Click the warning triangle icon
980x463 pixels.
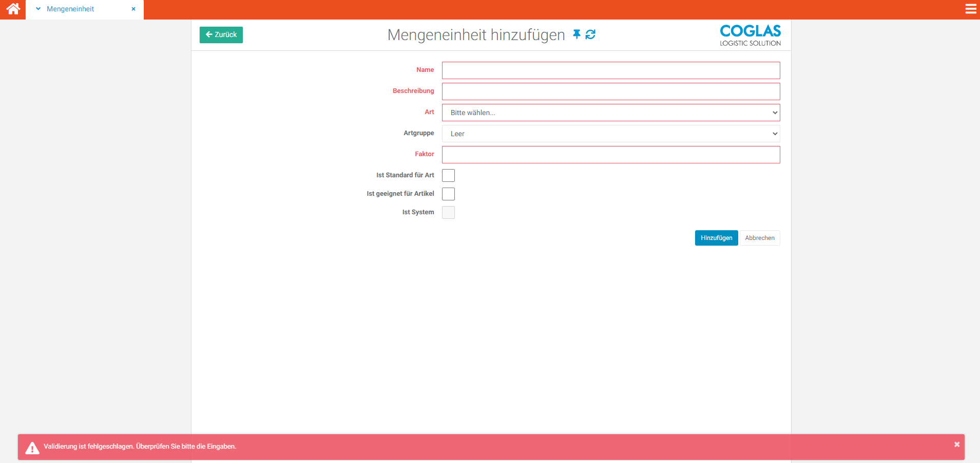pos(32,448)
